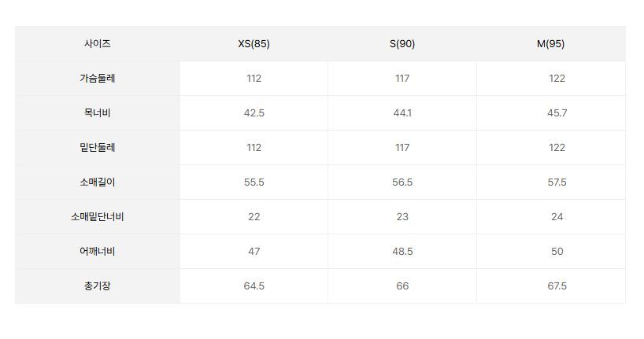The width and height of the screenshot is (644, 339).
Task: Click the 48.5 shoulder width cell
Action: coord(402,252)
